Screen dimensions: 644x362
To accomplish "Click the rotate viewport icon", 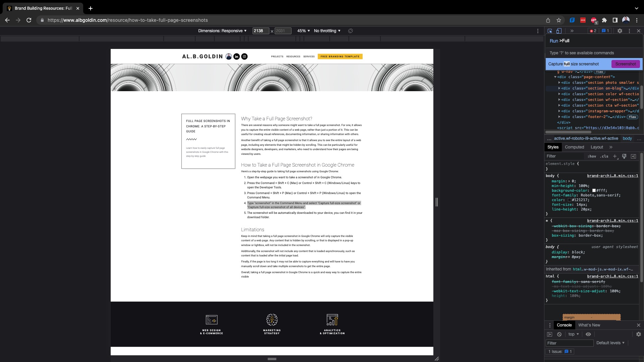I will (351, 31).
